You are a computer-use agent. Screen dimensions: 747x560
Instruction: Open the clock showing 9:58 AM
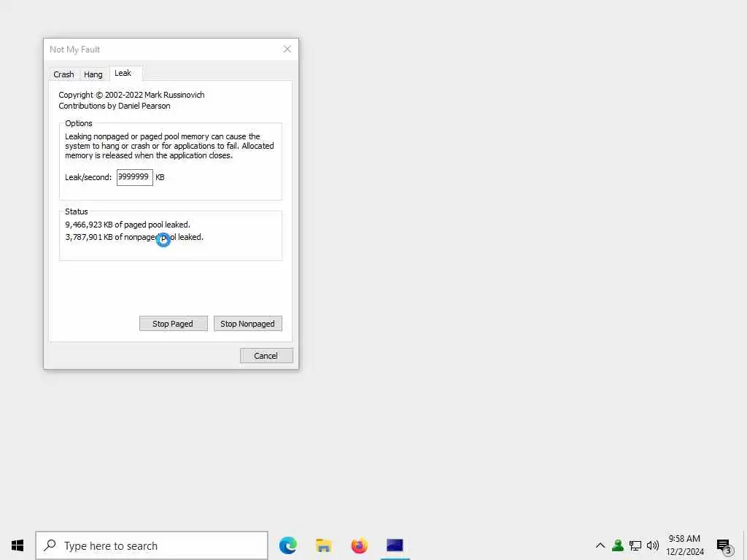[684, 545]
